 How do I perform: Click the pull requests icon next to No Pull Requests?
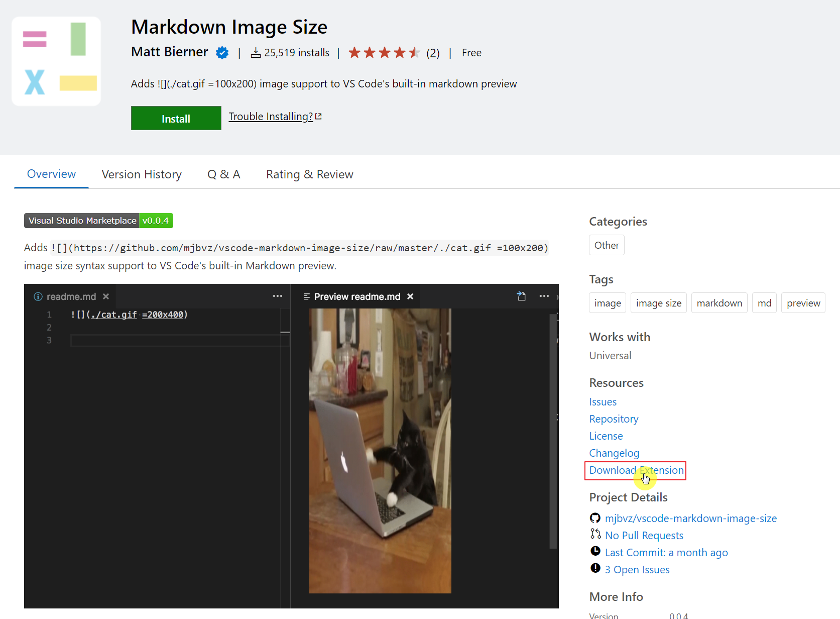tap(595, 534)
